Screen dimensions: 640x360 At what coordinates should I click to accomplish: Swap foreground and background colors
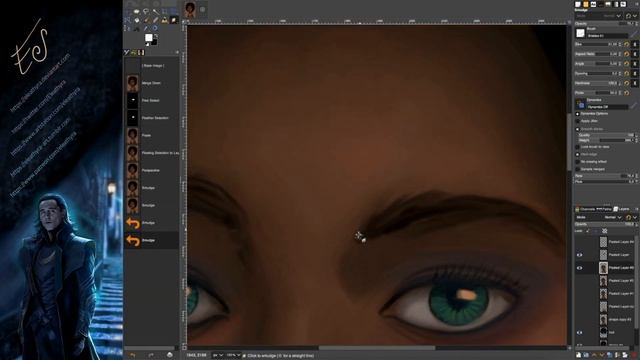tap(156, 36)
